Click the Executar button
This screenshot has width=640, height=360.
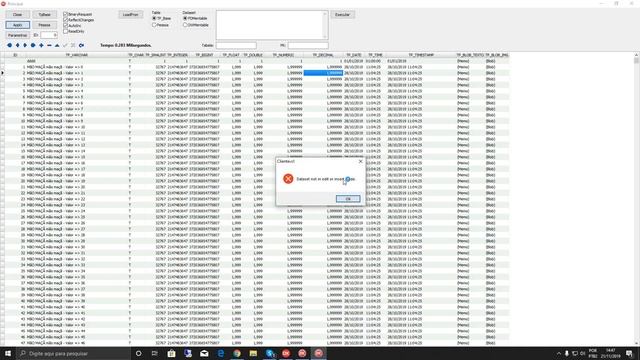342,15
